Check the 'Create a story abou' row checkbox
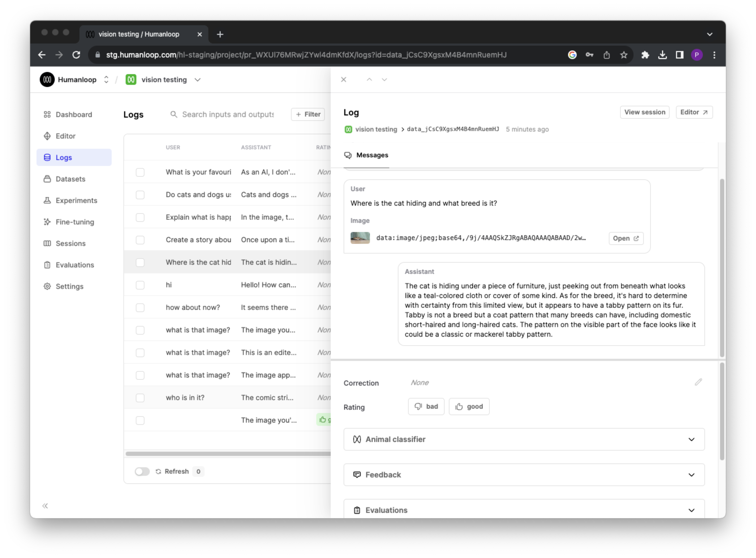Viewport: 756px width, 558px height. tap(140, 240)
